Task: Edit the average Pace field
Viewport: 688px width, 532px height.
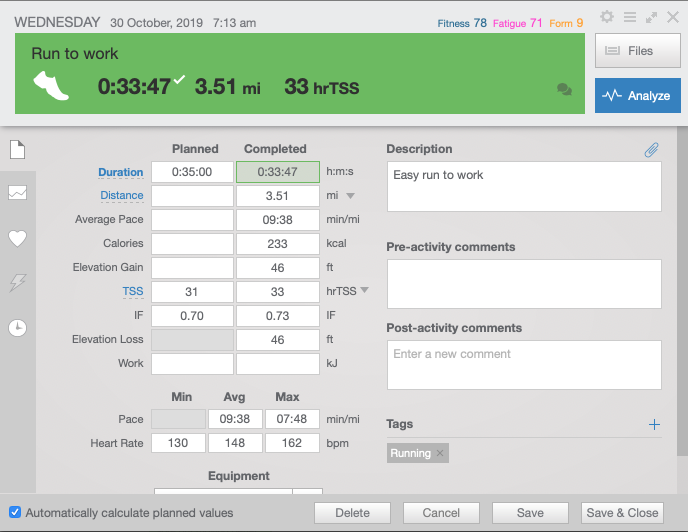Action: (x=235, y=419)
